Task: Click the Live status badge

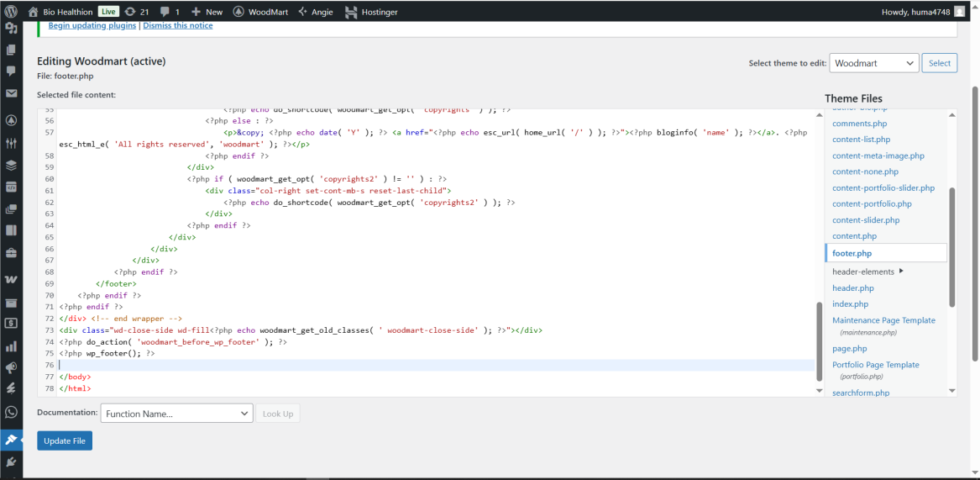Action: [x=108, y=11]
